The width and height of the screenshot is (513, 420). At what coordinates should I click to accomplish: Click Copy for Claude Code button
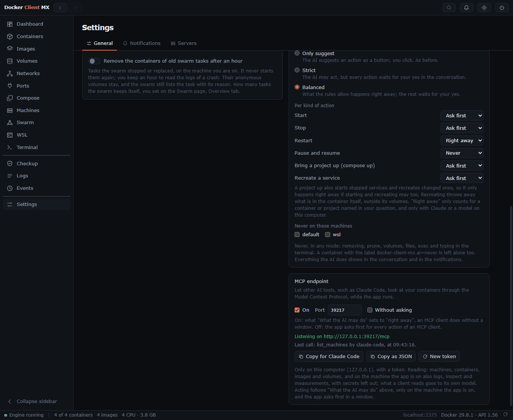(329, 357)
